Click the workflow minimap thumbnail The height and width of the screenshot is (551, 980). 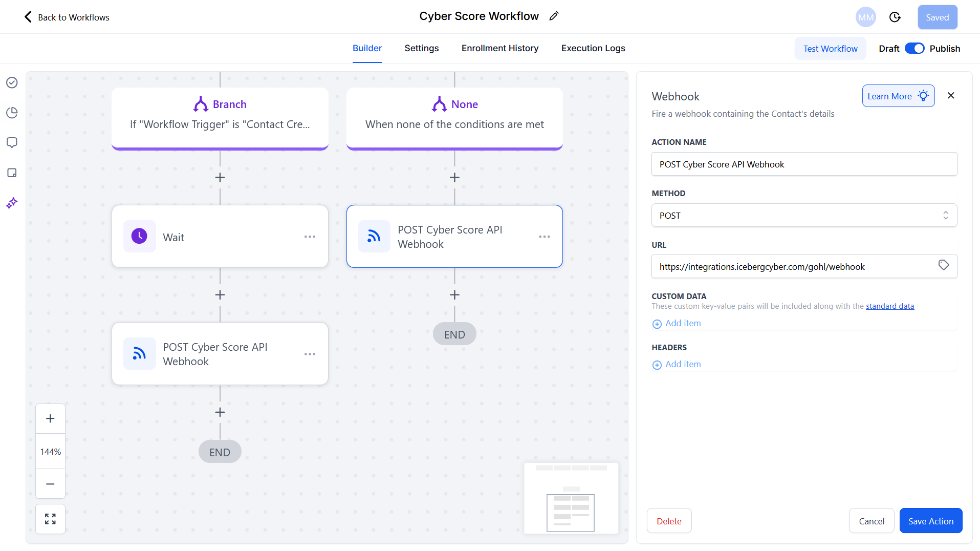[571, 498]
